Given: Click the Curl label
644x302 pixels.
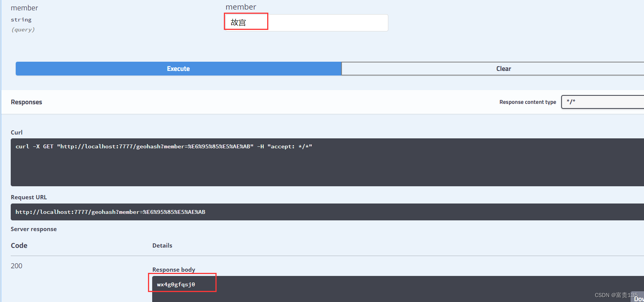Looking at the screenshot, I should 16,132.
